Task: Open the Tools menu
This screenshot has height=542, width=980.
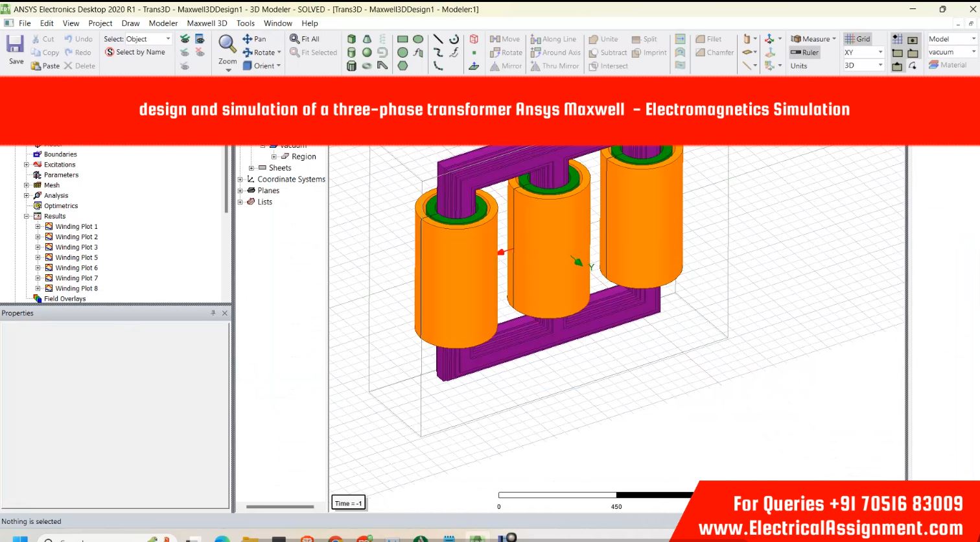Action: (246, 23)
